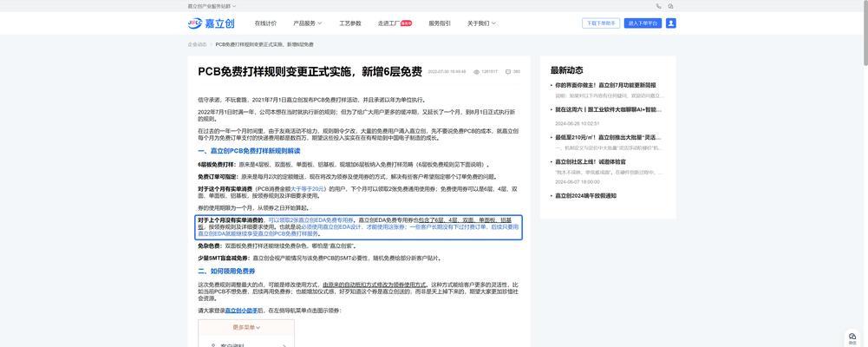Click the phone icon in top bar
The image size is (868, 347).
658,6
